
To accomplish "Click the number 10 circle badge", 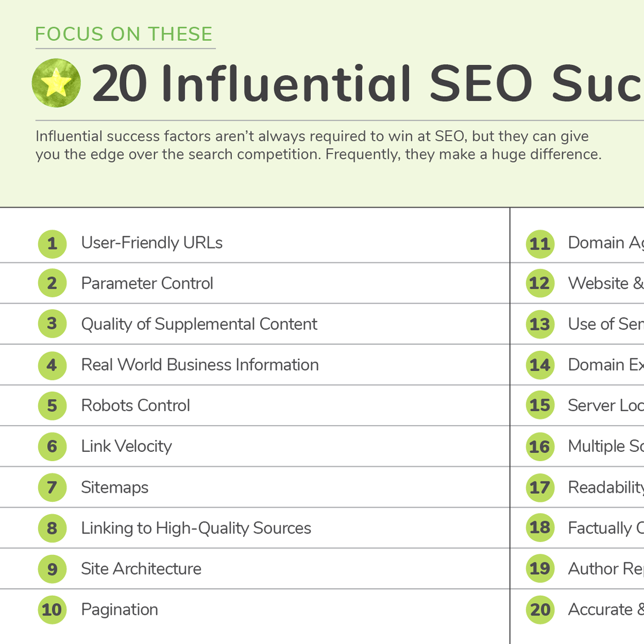I will 52,610.
